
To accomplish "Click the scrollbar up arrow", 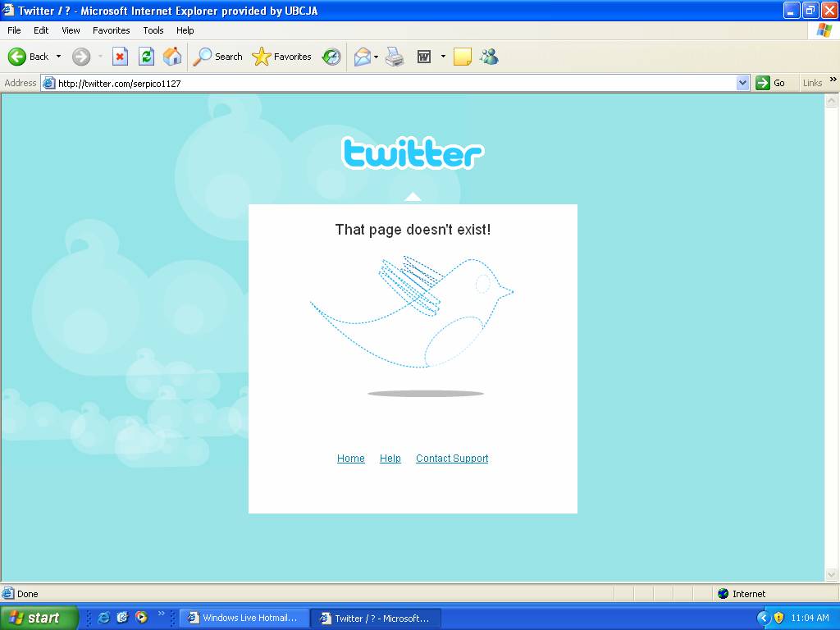I will pos(832,100).
